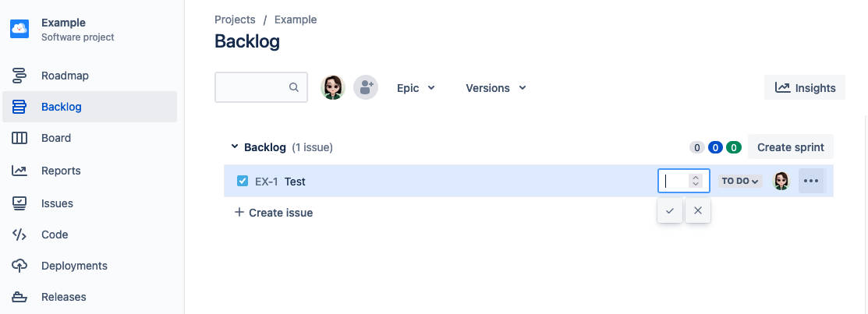
Task: Open the Insights button
Action: click(805, 88)
